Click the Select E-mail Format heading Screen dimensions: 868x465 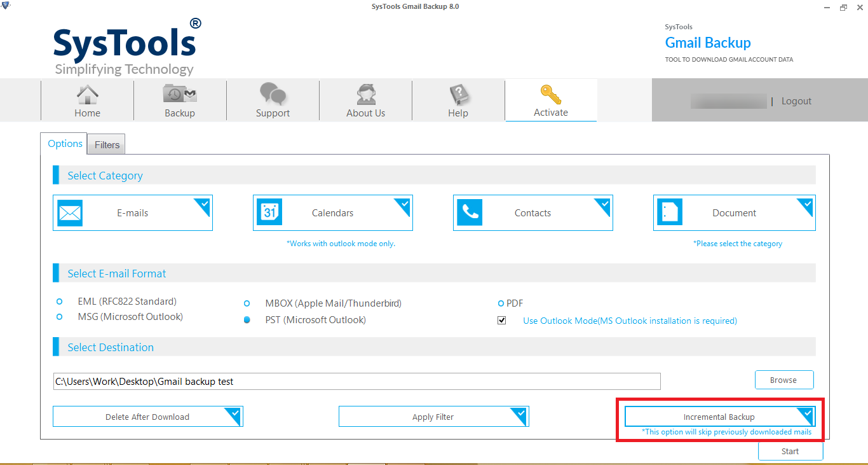click(117, 274)
